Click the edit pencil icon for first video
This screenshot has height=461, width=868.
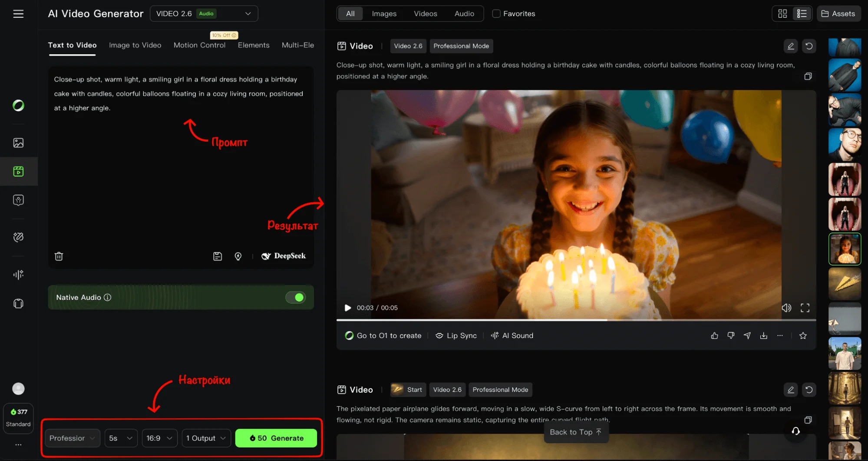(x=790, y=46)
